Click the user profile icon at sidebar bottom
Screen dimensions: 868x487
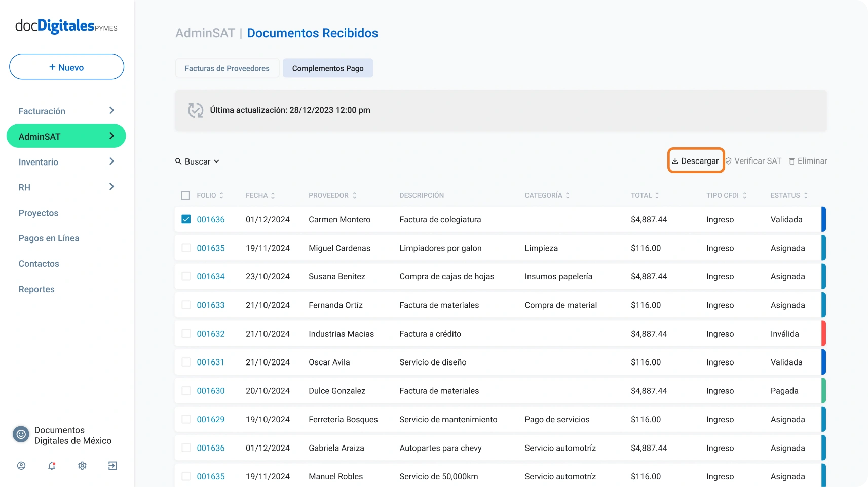[x=21, y=466]
